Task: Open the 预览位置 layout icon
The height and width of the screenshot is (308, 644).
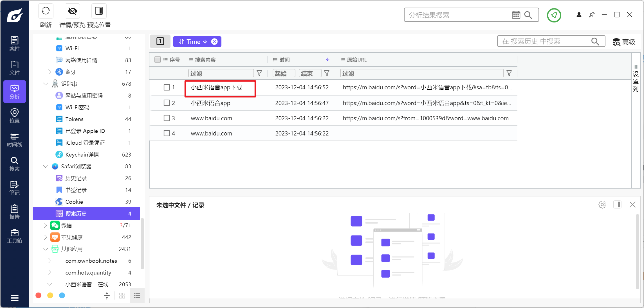Action: pyautogui.click(x=99, y=11)
